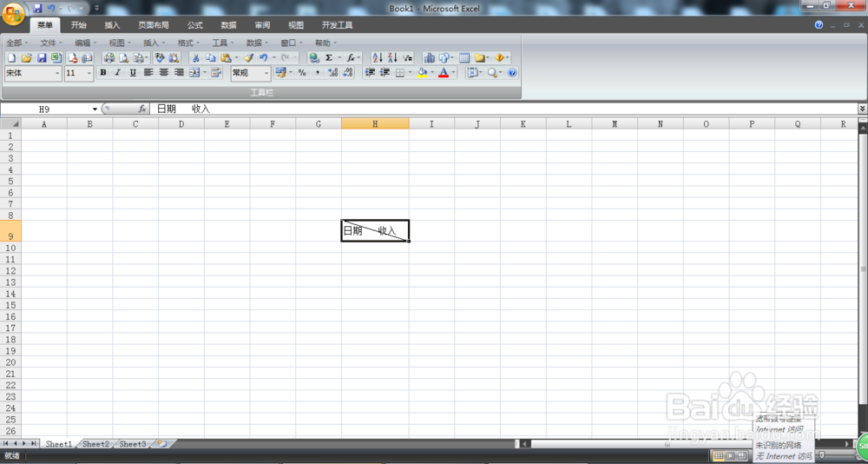Decrease decimal places

point(348,73)
